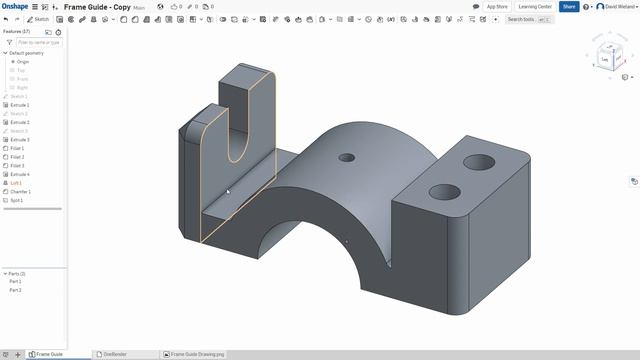Click the globe public document icon
This screenshot has height=360, width=640.
160,7
